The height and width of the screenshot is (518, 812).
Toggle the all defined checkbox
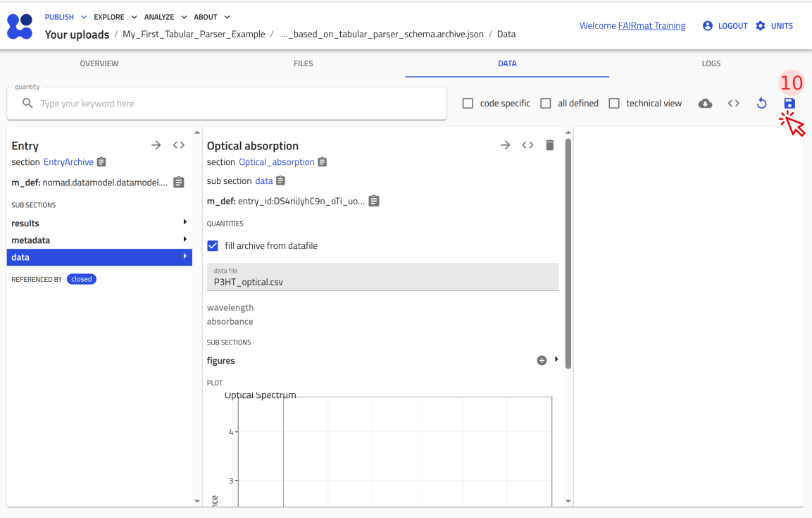[x=546, y=104]
